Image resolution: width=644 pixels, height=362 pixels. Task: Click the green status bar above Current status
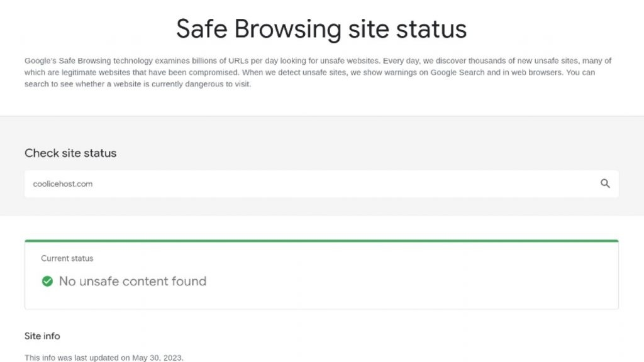(x=321, y=241)
